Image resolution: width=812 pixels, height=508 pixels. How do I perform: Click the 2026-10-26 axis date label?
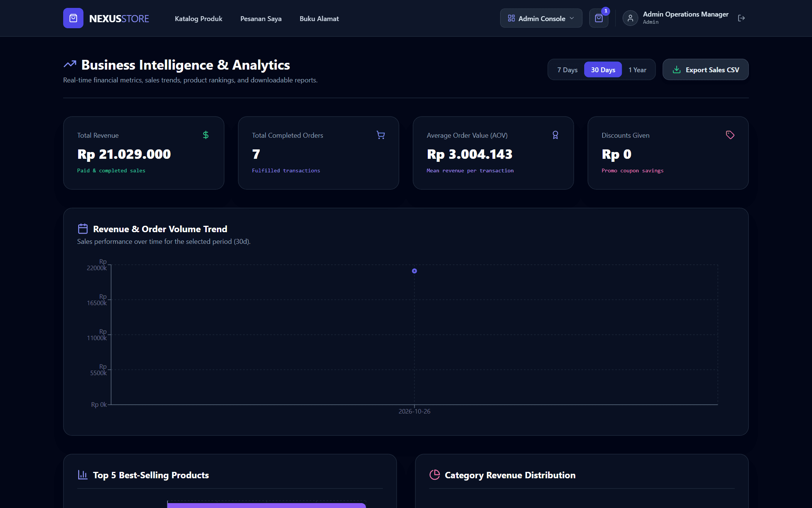[x=414, y=411]
